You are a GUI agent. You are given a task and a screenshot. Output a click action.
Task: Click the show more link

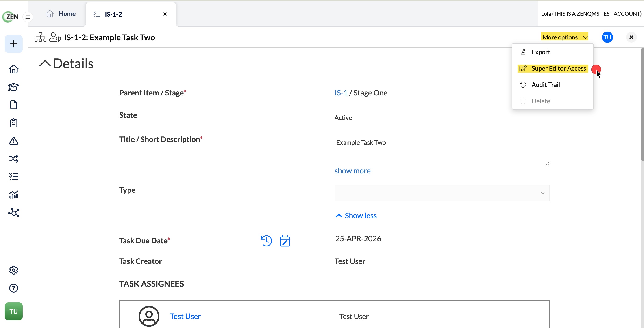pyautogui.click(x=352, y=171)
